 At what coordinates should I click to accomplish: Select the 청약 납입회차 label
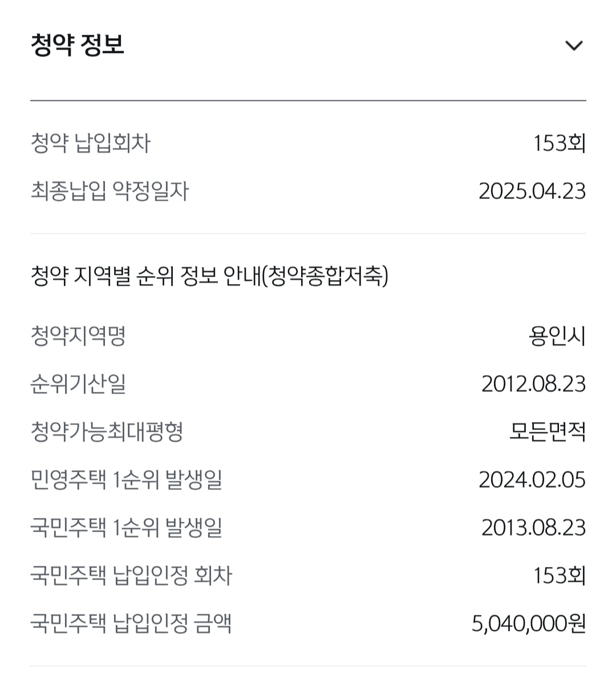[90, 143]
